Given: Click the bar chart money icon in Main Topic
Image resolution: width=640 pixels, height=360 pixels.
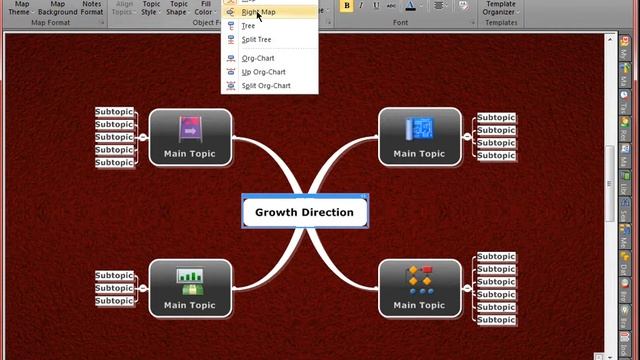Looking at the screenshot, I should (x=190, y=282).
